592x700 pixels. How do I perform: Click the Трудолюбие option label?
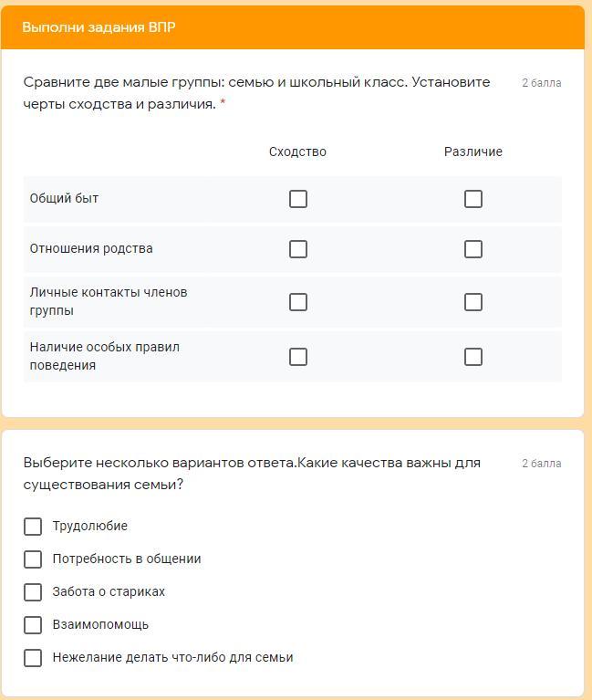click(89, 527)
